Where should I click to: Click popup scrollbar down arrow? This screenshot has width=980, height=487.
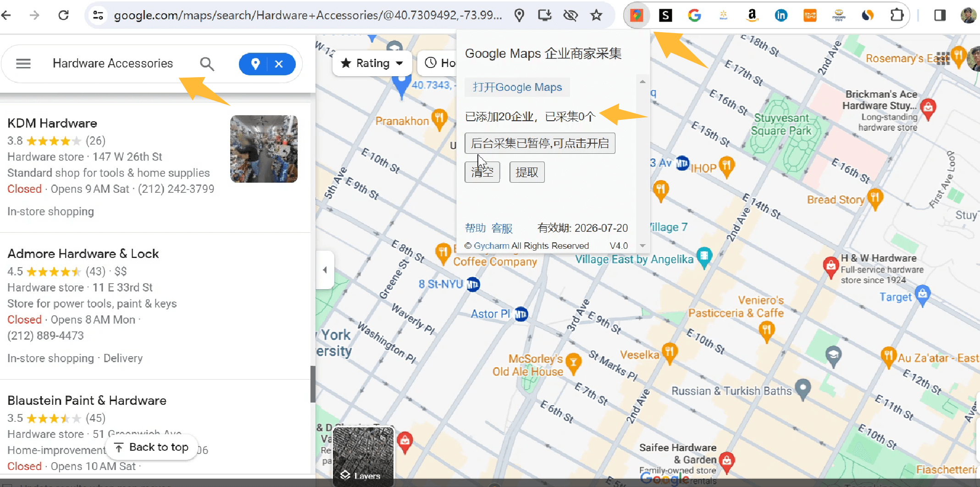click(x=642, y=246)
